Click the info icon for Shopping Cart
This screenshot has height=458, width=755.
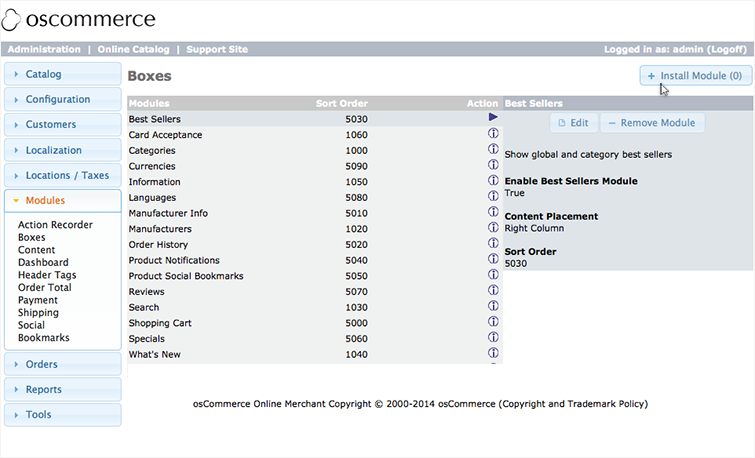(493, 321)
